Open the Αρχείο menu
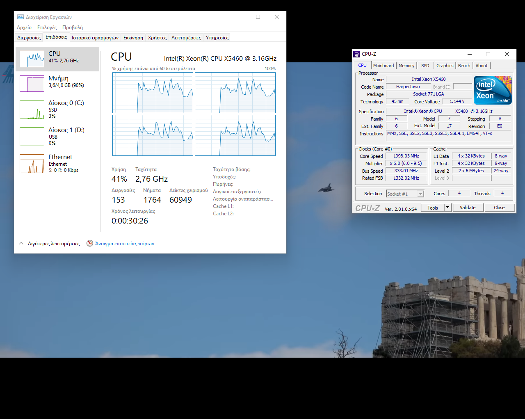Image resolution: width=525 pixels, height=420 pixels. [24, 27]
